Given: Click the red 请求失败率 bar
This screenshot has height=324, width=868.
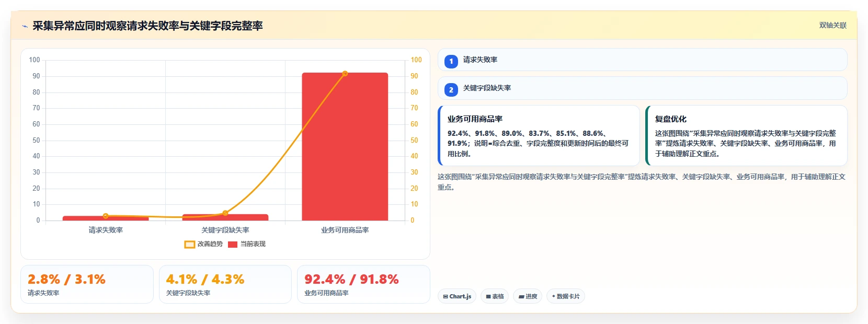Looking at the screenshot, I should click(x=106, y=218).
